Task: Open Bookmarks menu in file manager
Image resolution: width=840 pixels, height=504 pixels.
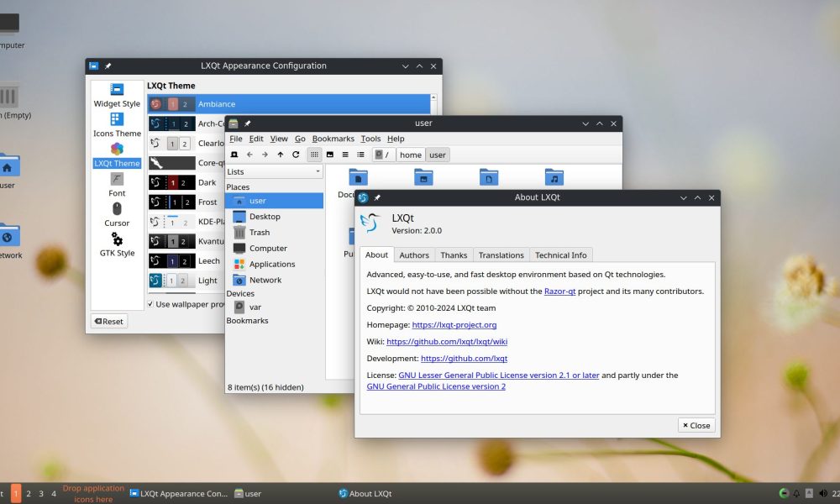Action: [333, 139]
